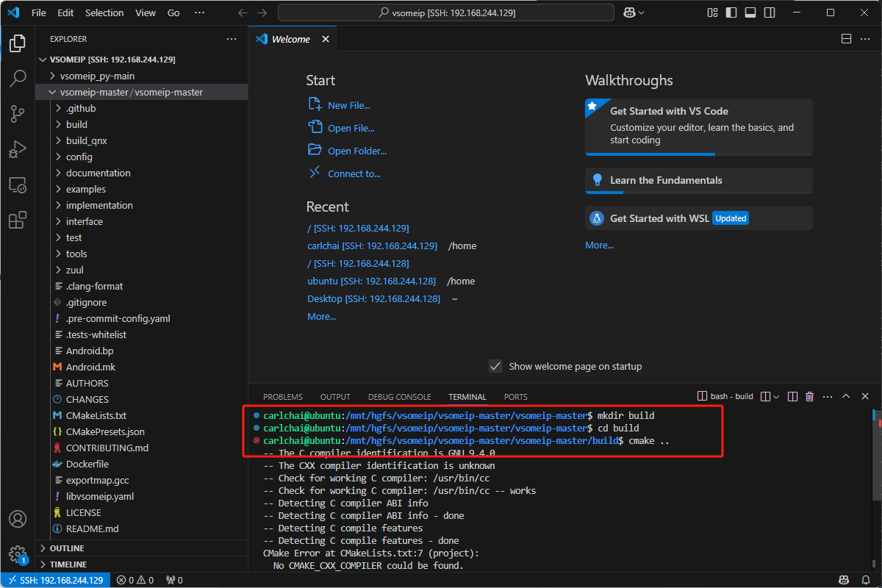882x588 pixels.
Task: Expand the TIMELINE section
Action: pos(142,564)
